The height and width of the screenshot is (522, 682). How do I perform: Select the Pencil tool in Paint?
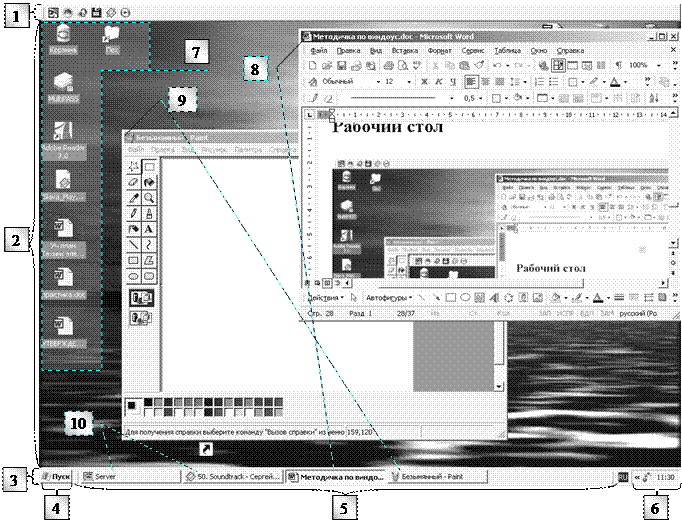[134, 214]
